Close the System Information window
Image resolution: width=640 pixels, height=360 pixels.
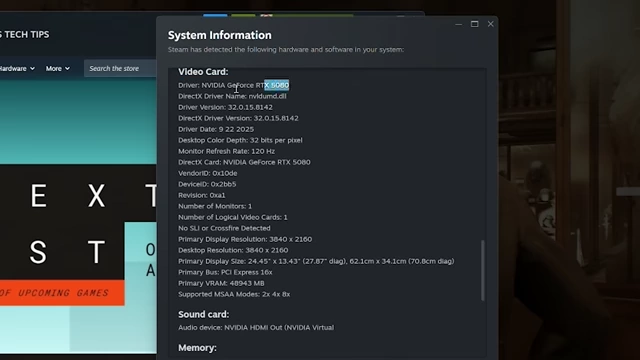(491, 24)
